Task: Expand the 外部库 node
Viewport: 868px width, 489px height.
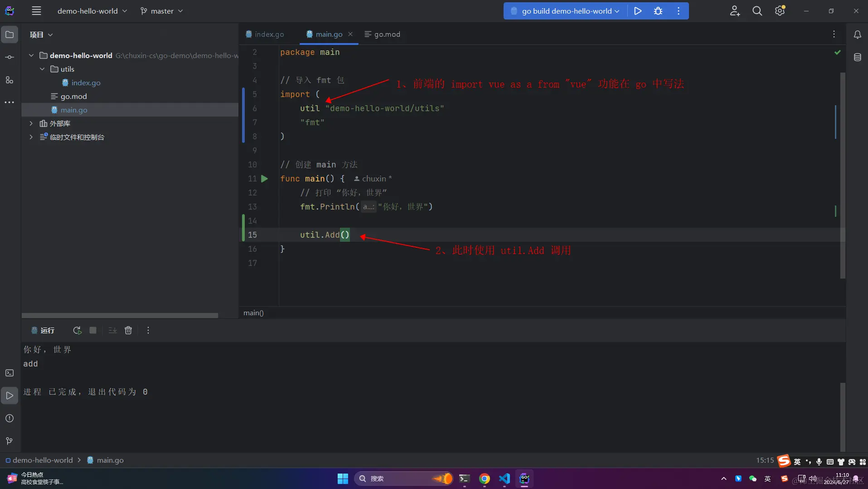Action: (x=31, y=123)
